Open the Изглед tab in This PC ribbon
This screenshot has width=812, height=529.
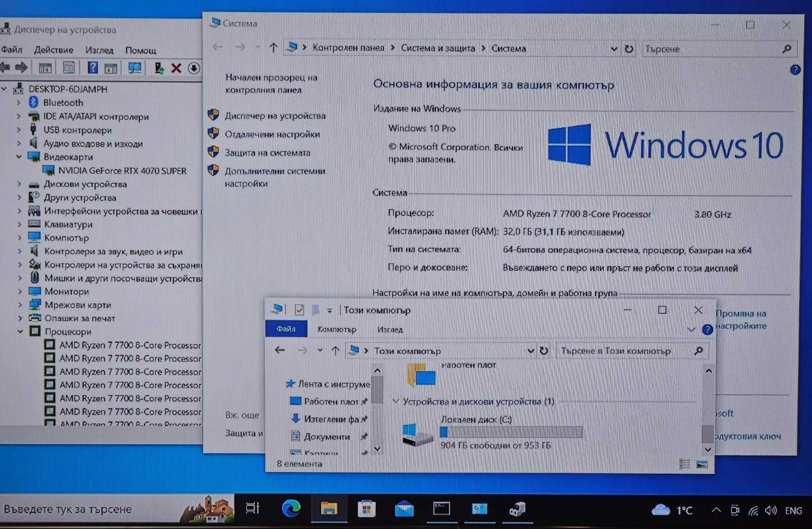pos(390,329)
